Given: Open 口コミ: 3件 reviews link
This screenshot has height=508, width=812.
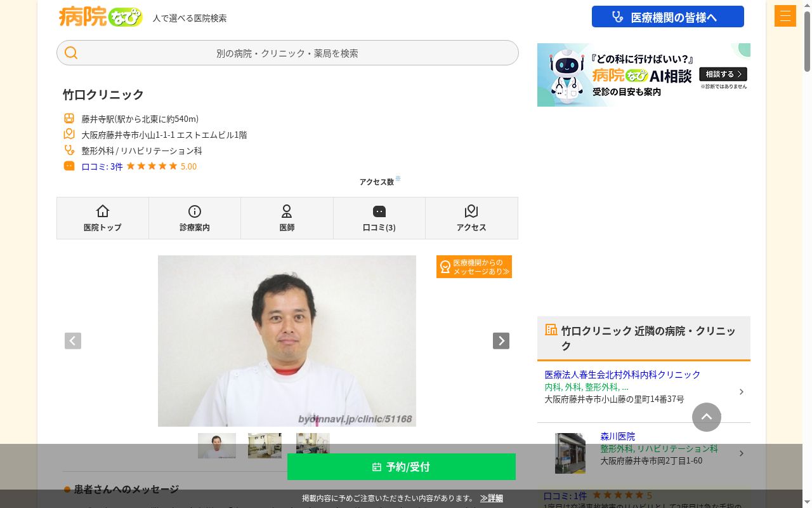Looking at the screenshot, I should click(102, 166).
